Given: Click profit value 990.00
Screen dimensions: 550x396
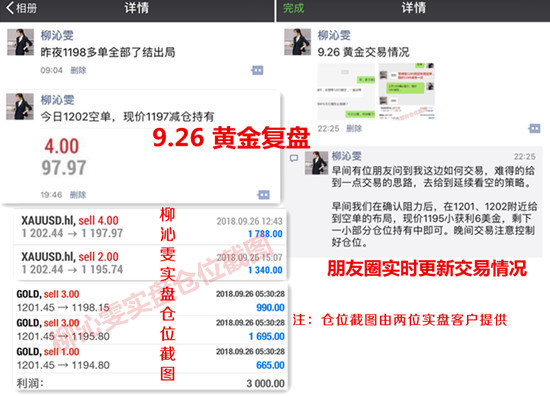Looking at the screenshot, I should (270, 308).
